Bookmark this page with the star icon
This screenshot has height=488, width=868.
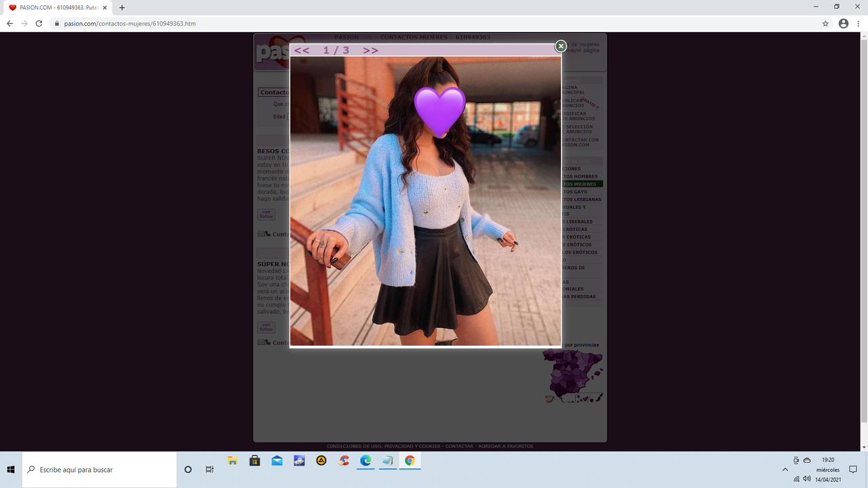(x=825, y=23)
